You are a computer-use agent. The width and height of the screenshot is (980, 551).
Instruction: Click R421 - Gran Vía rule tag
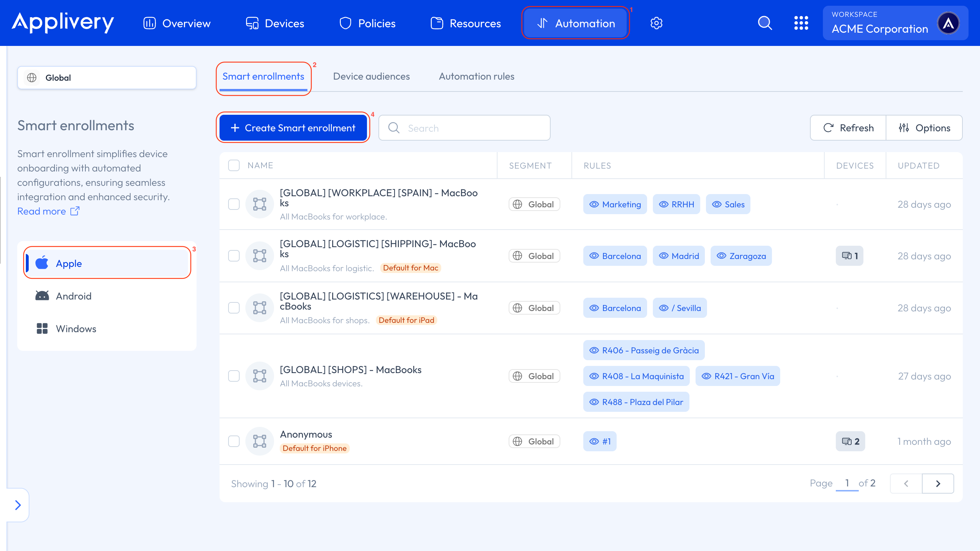(737, 376)
